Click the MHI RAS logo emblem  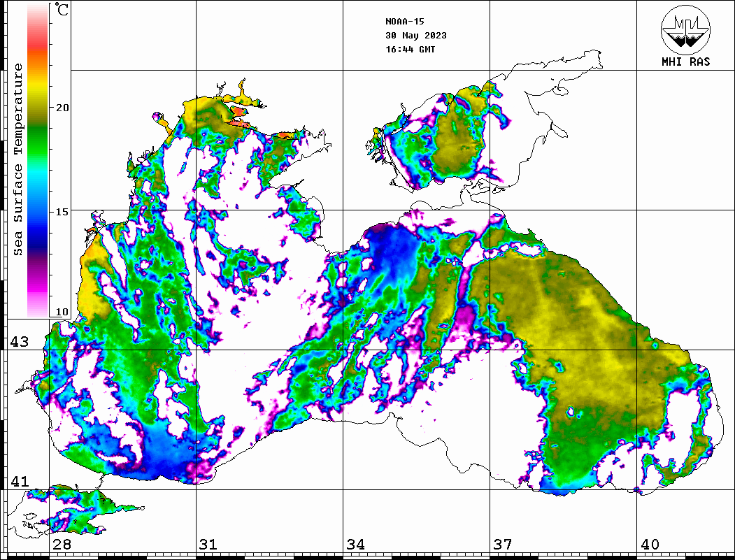[x=686, y=29]
